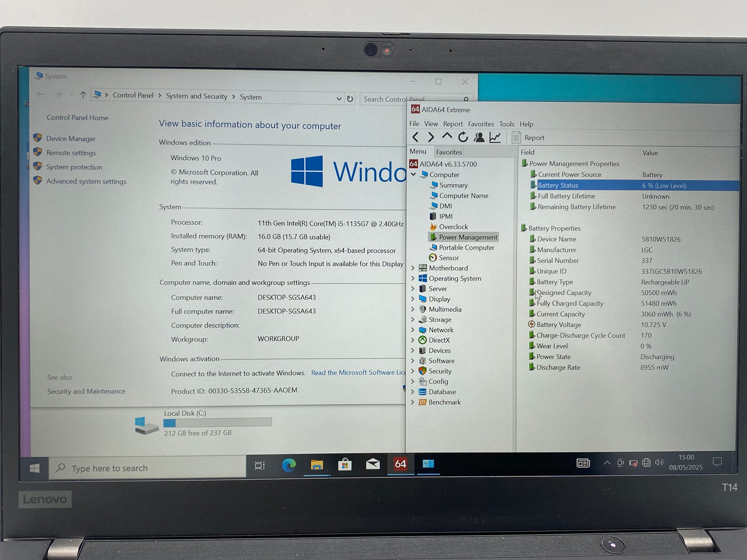
Task: Switch to the Favorites tab
Action: click(449, 152)
